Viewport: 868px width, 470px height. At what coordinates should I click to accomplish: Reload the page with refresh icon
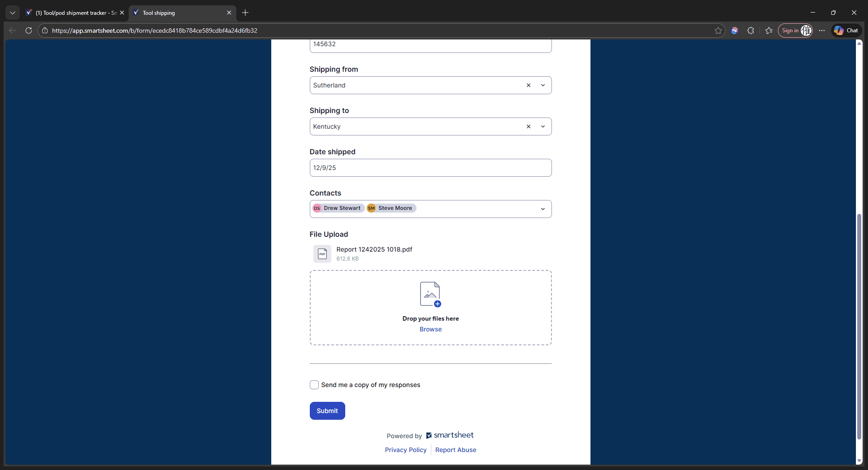click(29, 30)
